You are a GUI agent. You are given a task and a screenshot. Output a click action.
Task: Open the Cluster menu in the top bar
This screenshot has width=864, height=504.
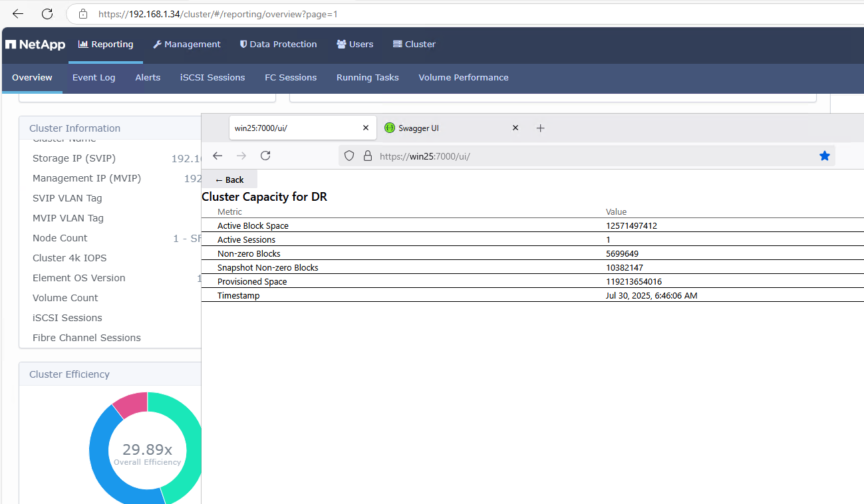pyautogui.click(x=414, y=45)
